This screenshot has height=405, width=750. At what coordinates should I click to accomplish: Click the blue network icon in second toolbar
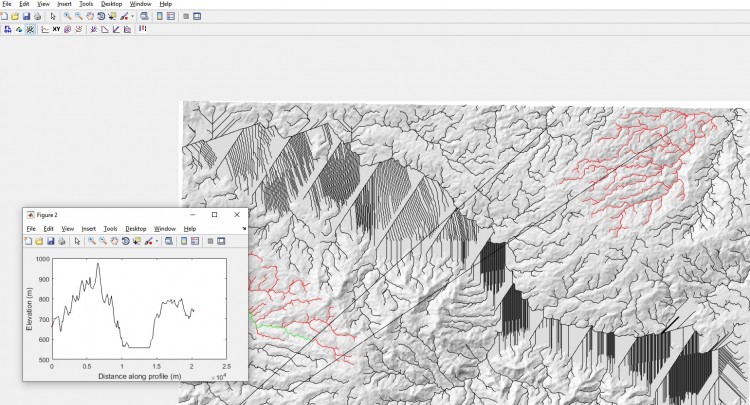pos(8,29)
